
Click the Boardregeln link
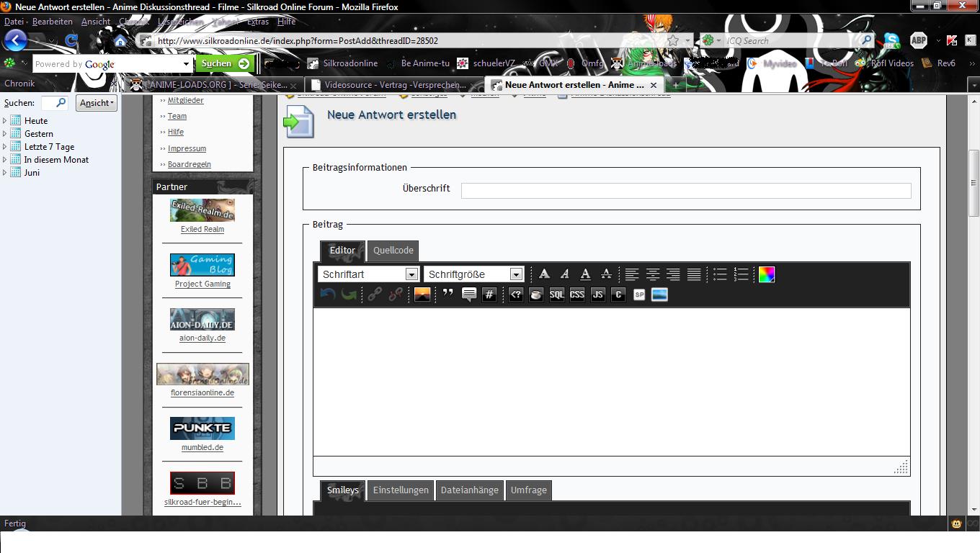pos(189,164)
